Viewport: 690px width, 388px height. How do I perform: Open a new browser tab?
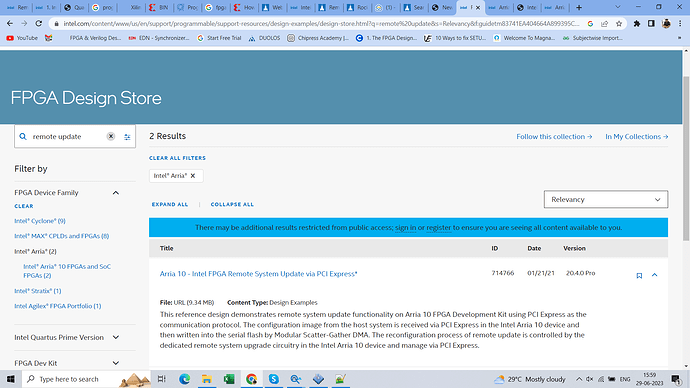[x=579, y=7]
